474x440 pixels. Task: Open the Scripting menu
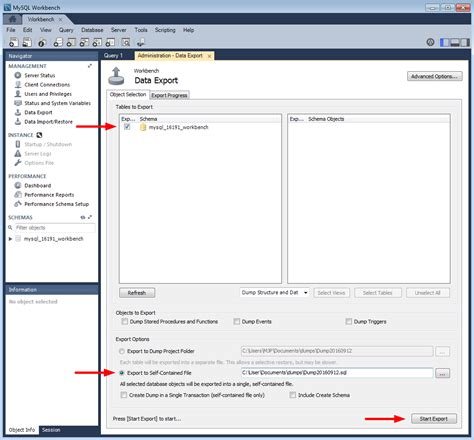[165, 30]
